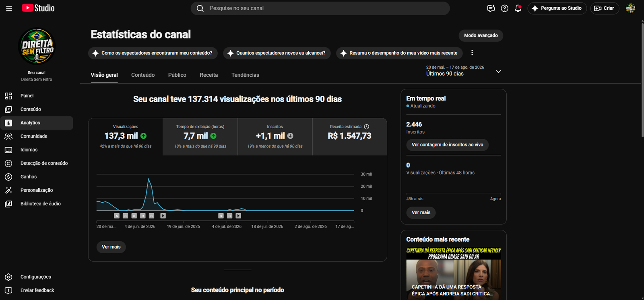Select the Tempo de exibição (horas) card
This screenshot has height=300, width=644.
(x=200, y=137)
